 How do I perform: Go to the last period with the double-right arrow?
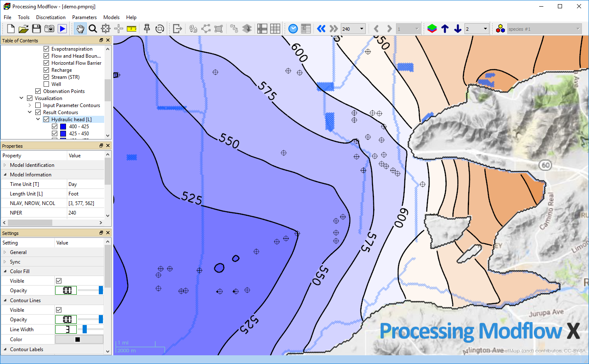point(334,29)
